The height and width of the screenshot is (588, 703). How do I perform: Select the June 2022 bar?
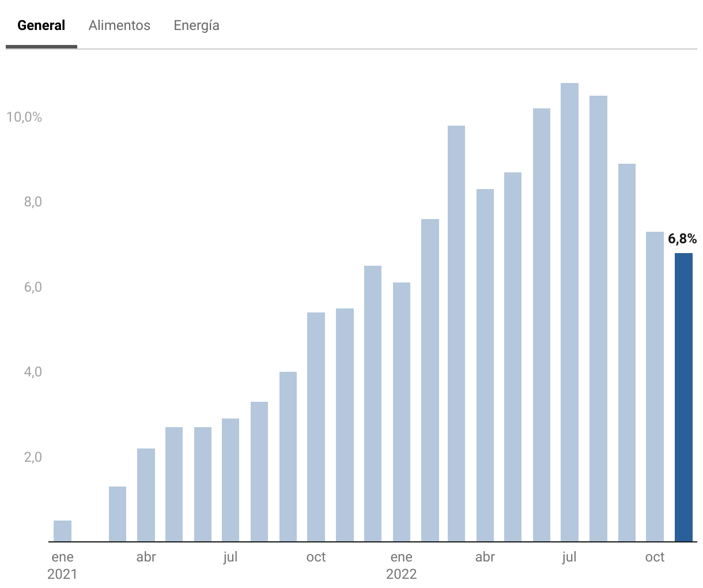542,325
